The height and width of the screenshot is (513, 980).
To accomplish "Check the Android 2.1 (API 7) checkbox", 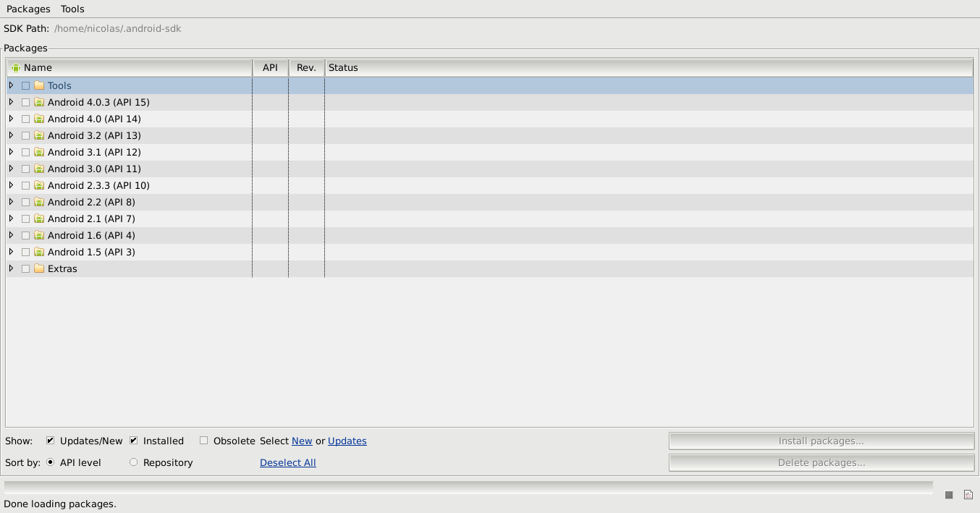I will coord(26,219).
